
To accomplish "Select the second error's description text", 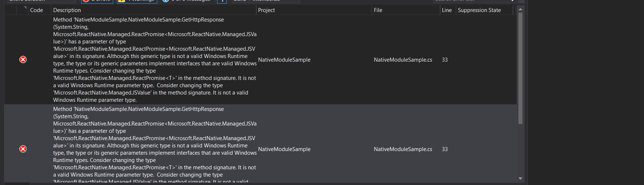I will 155,145.
